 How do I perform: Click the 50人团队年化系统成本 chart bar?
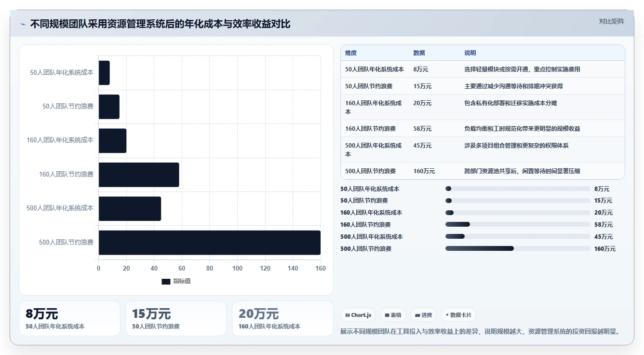point(104,73)
